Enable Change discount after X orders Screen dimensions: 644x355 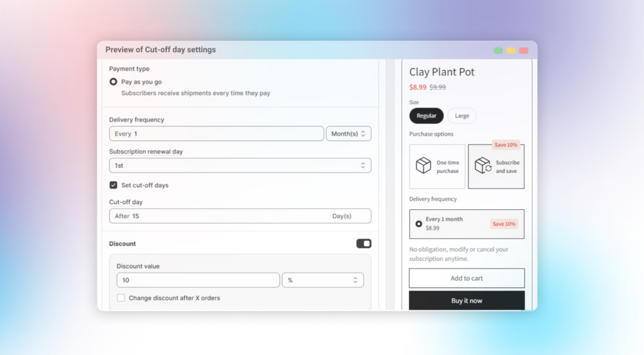pyautogui.click(x=121, y=298)
